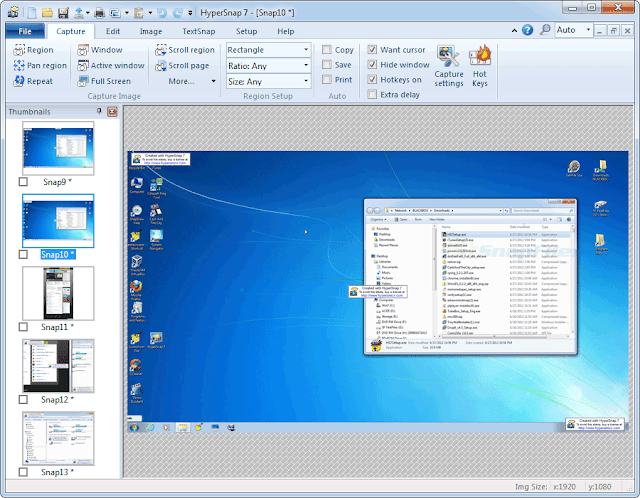The height and width of the screenshot is (498, 640).
Task: Open the Ratio: Any dropdown
Action: (269, 66)
